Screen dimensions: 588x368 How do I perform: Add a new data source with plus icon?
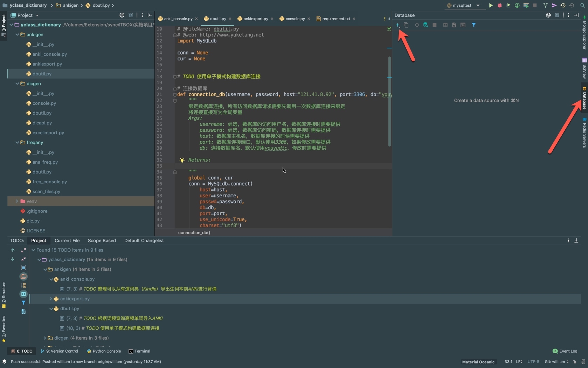tap(397, 25)
